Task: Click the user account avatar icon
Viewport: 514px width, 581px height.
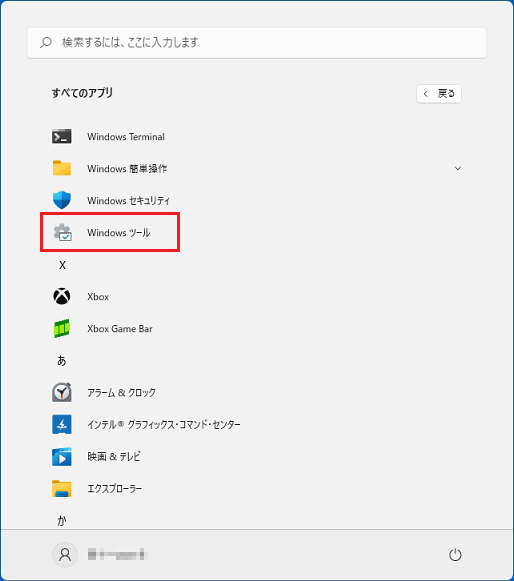Action: pyautogui.click(x=65, y=554)
